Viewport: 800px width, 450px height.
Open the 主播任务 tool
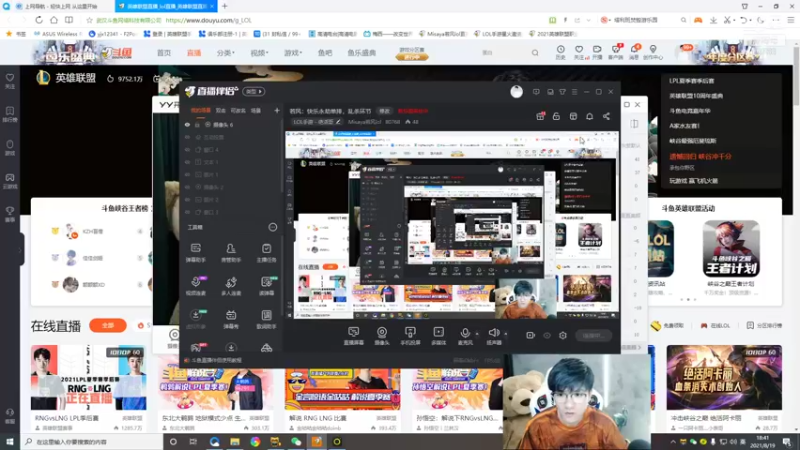coord(266,253)
